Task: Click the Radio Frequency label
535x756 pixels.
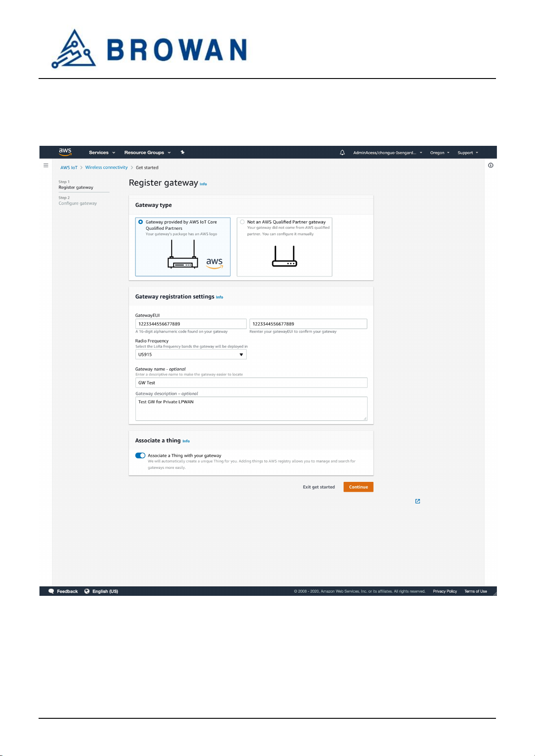Action: point(152,341)
